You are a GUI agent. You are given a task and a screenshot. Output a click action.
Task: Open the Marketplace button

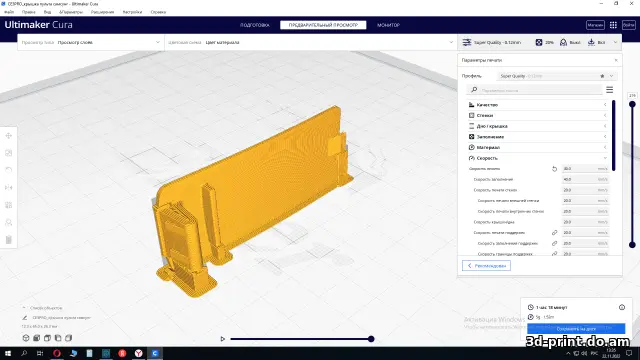click(595, 25)
